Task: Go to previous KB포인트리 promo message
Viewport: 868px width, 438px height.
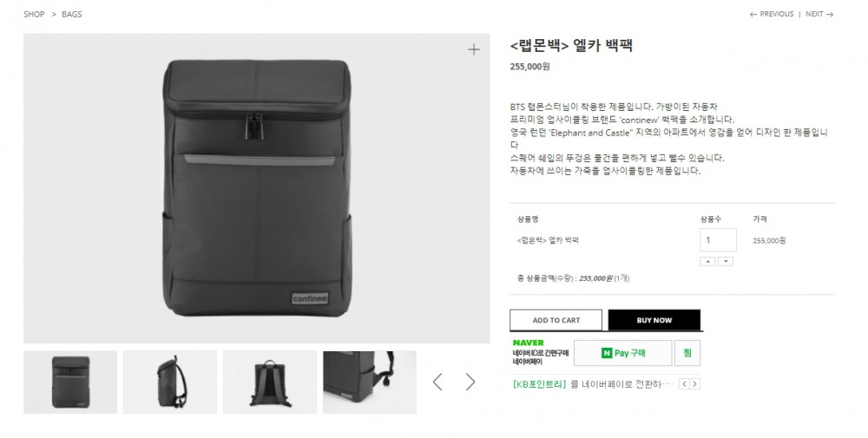Action: 684,384
